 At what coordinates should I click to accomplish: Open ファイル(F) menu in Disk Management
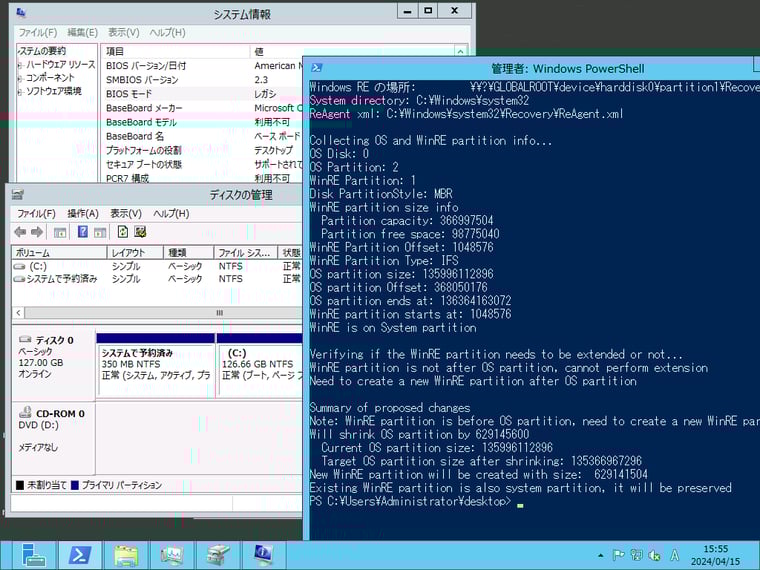click(x=36, y=214)
